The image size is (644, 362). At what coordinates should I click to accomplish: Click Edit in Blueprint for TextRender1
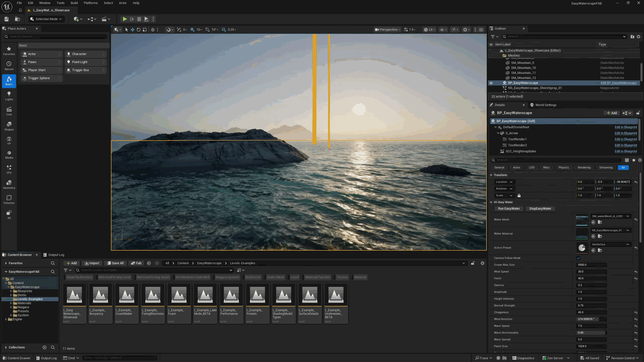point(626,139)
